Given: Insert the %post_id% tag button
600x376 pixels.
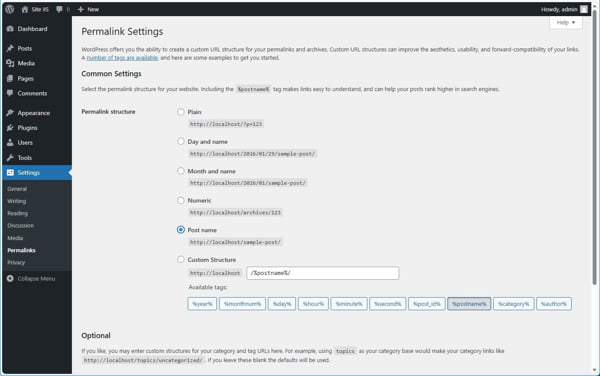Looking at the screenshot, I should click(x=427, y=304).
